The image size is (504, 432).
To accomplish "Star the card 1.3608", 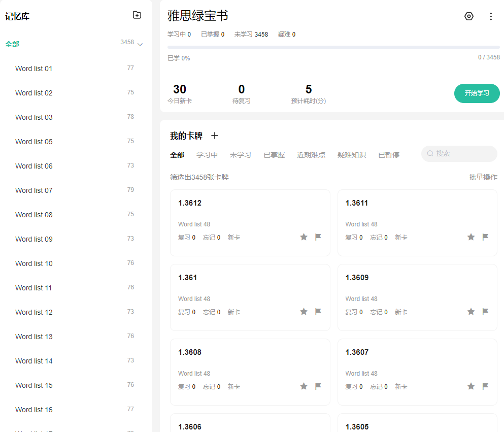I will point(304,386).
